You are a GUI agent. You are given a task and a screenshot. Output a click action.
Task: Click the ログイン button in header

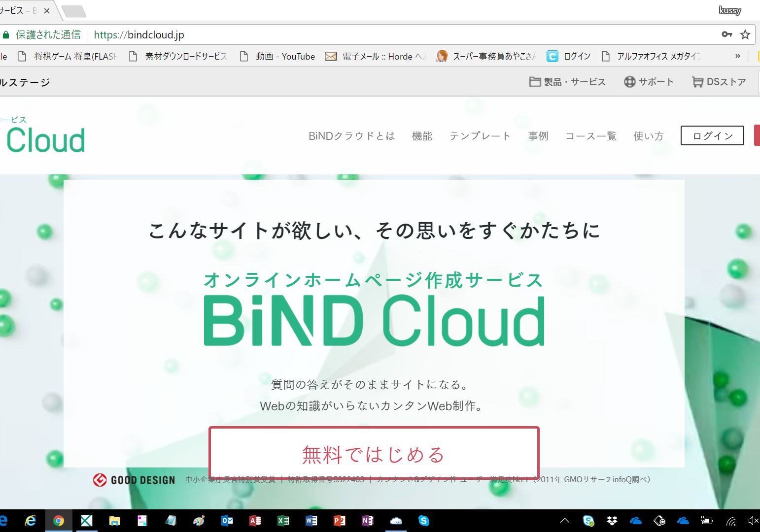point(712,136)
